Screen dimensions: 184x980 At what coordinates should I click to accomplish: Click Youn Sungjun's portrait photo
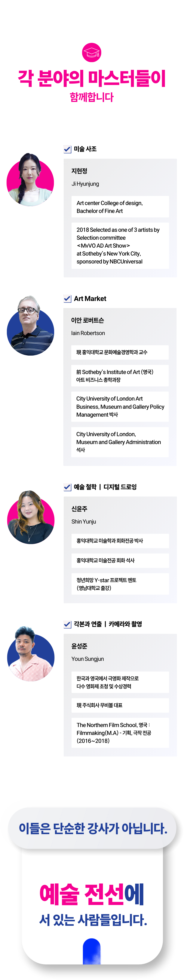coord(30,654)
